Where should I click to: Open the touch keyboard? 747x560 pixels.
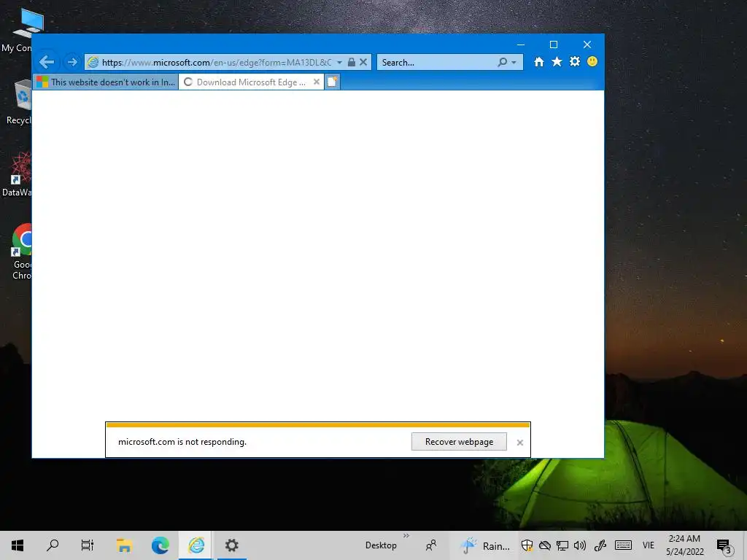tap(623, 545)
